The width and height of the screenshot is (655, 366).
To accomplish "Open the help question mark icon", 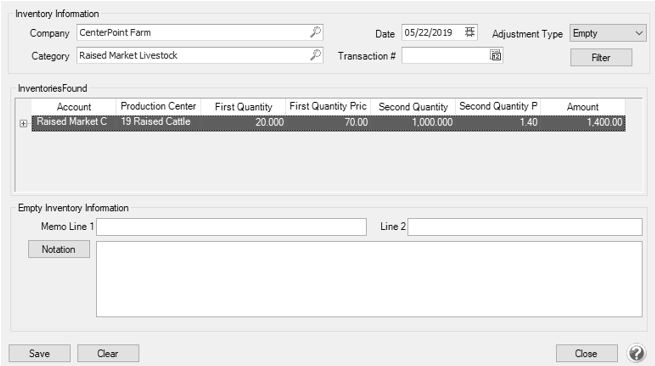I will click(637, 353).
